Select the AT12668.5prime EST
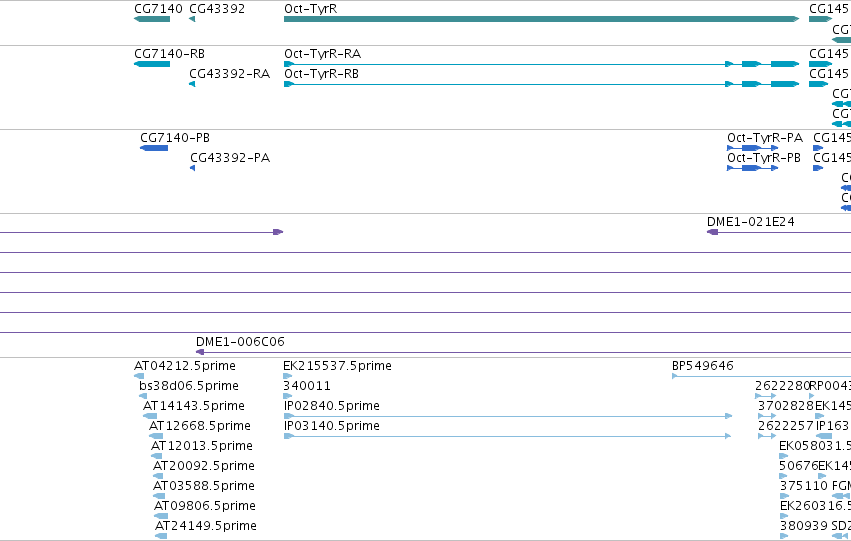Screen dimensions: 851x541 click(156, 436)
